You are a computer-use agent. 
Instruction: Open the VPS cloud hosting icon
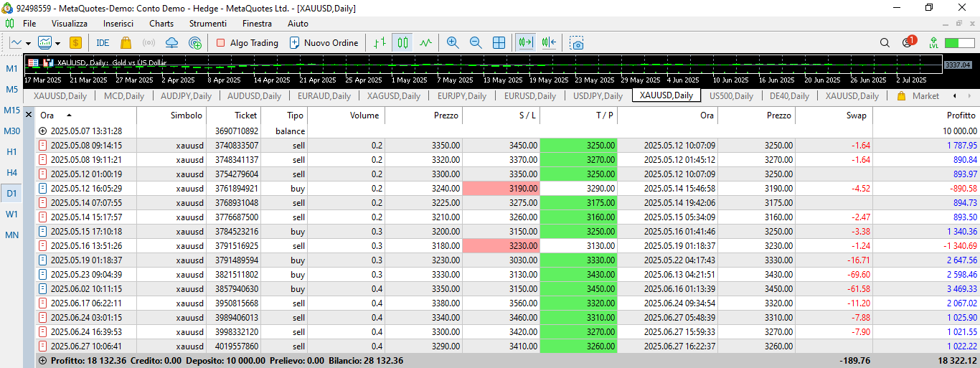(172, 43)
